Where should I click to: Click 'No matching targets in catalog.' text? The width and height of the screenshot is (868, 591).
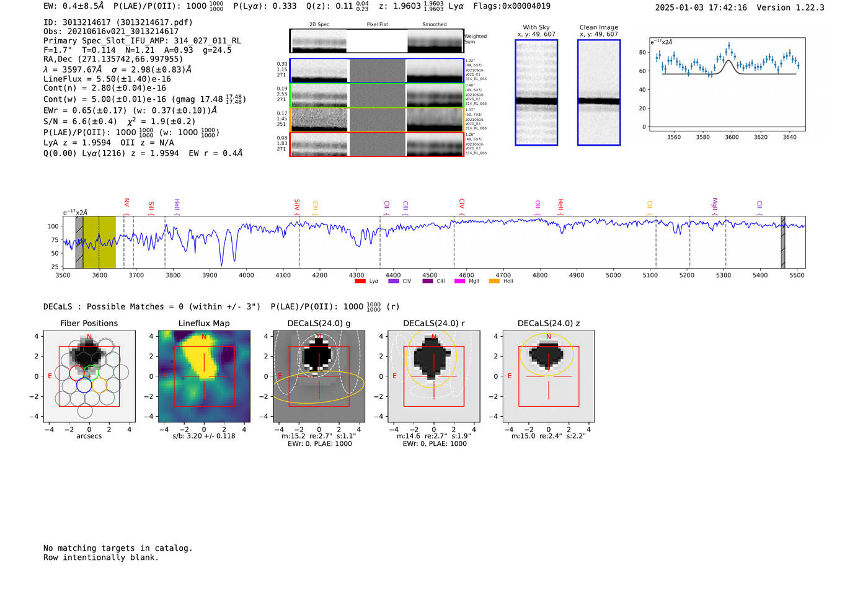pyautogui.click(x=118, y=548)
